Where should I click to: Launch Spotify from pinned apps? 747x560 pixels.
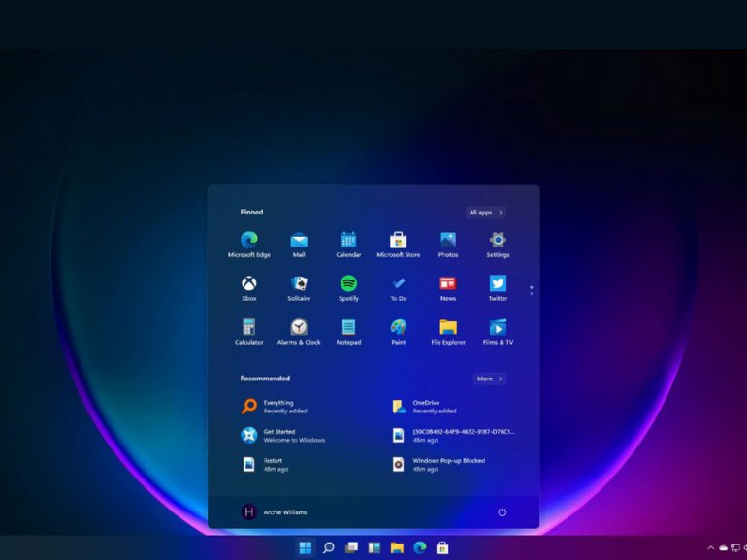pos(348,288)
